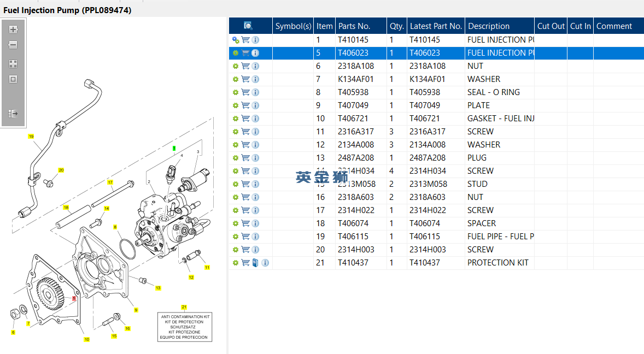This screenshot has width=644, height=354.
Task: Click green gear icon for NUT 2318A603
Action: (x=235, y=197)
